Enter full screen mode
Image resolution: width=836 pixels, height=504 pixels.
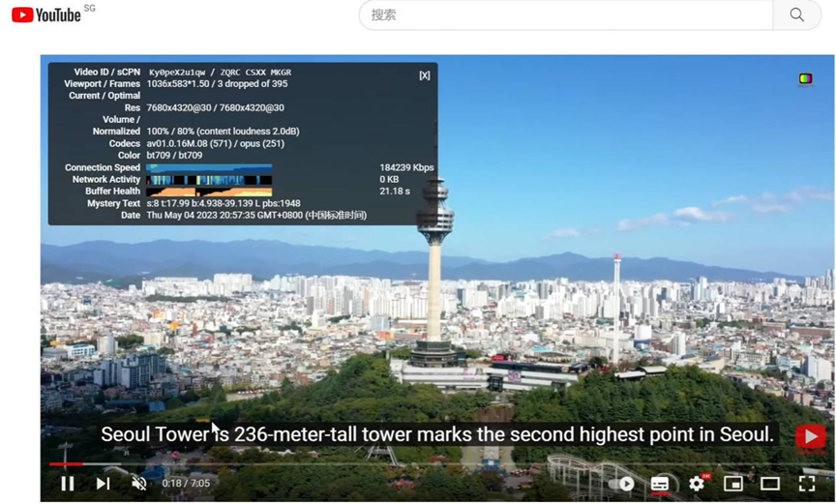tap(807, 483)
